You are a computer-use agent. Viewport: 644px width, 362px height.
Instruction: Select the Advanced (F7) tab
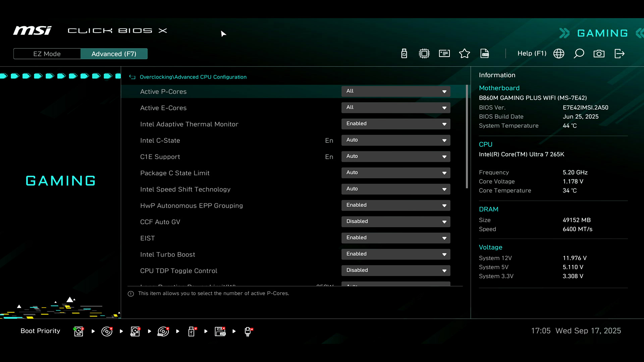coord(114,54)
